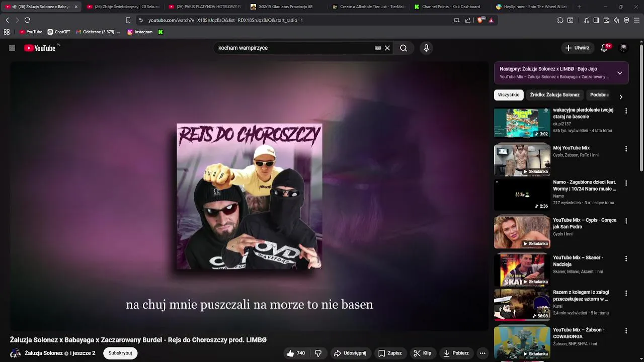This screenshot has width=644, height=362.
Task: Open browser main hamburger menu
Action: (636, 20)
